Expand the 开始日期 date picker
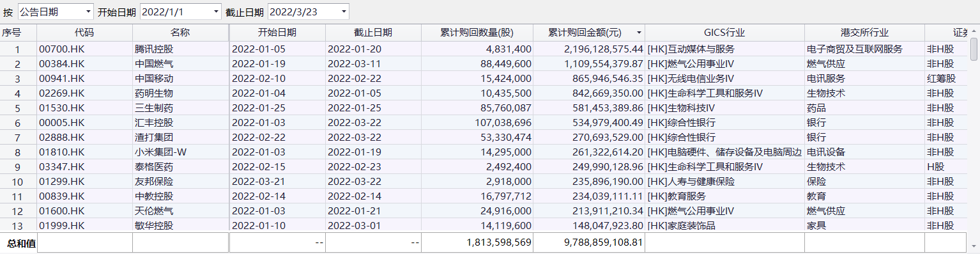This screenshot has height=254, width=980. click(215, 12)
